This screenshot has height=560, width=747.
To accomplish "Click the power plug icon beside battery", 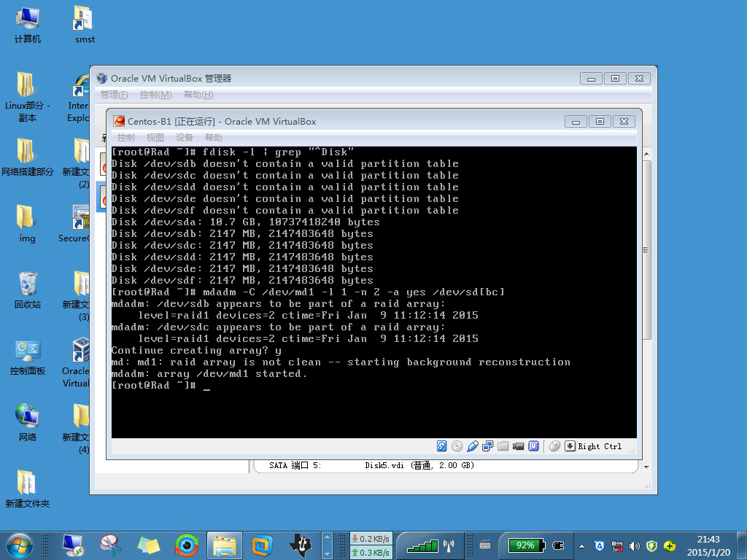I will click(558, 545).
